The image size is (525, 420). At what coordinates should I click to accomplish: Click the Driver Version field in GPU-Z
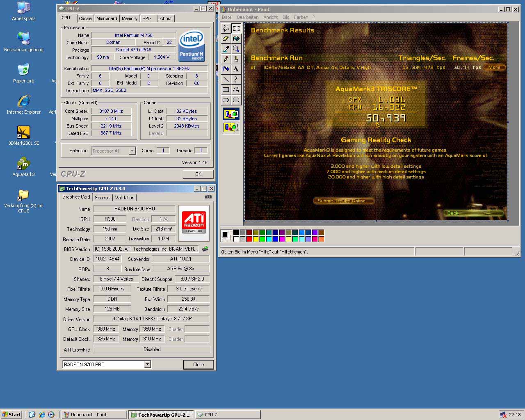(152, 319)
